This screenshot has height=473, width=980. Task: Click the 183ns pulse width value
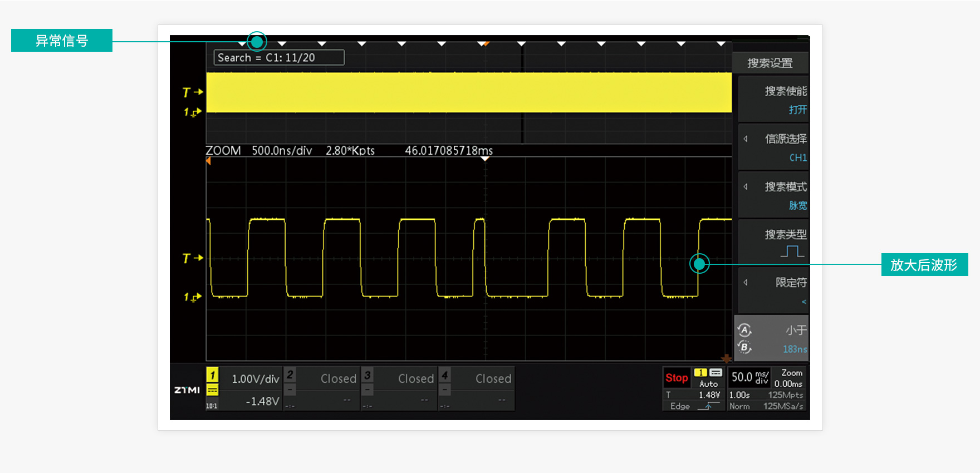click(795, 349)
